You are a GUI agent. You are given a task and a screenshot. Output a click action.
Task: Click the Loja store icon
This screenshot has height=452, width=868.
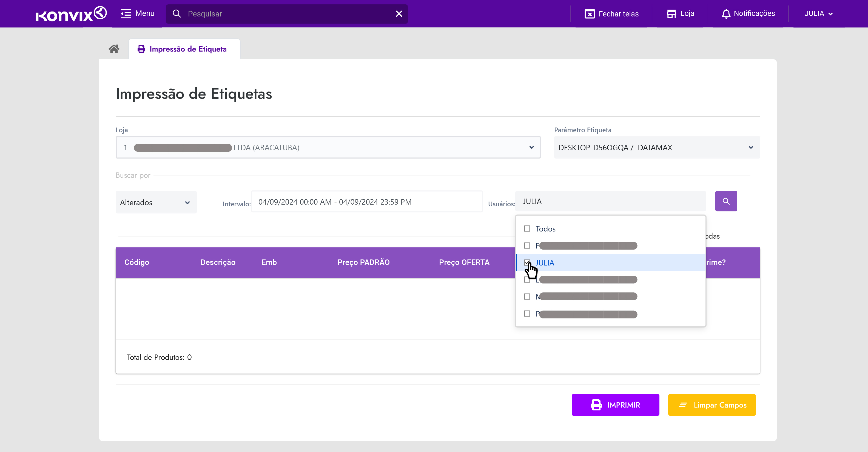click(671, 14)
